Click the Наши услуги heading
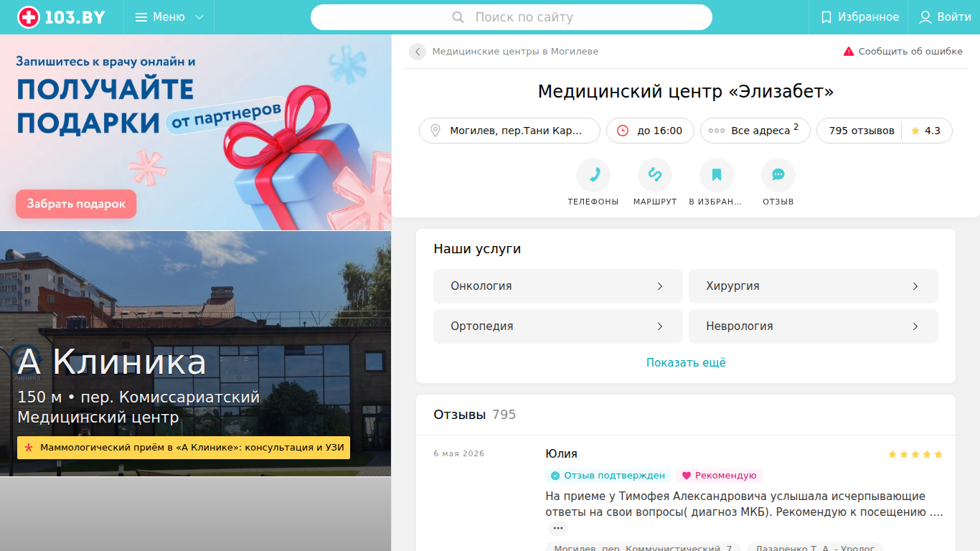 [477, 249]
